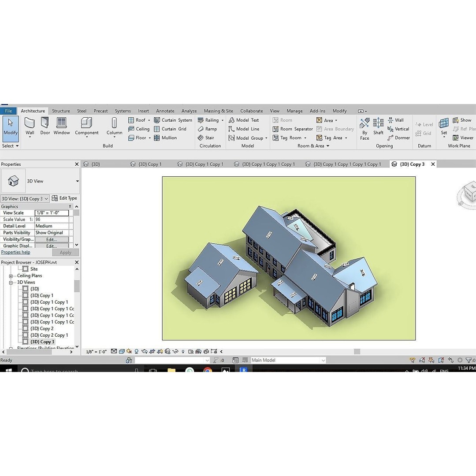Switch to the Massing & Site ribbon tab
This screenshot has height=476, width=476.
219,111
